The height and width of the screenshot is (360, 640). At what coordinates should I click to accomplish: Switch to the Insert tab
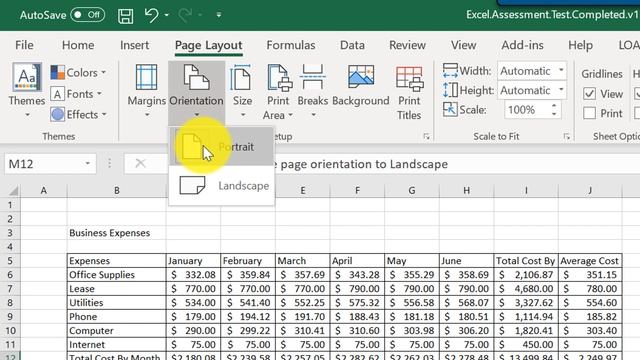coord(134,45)
